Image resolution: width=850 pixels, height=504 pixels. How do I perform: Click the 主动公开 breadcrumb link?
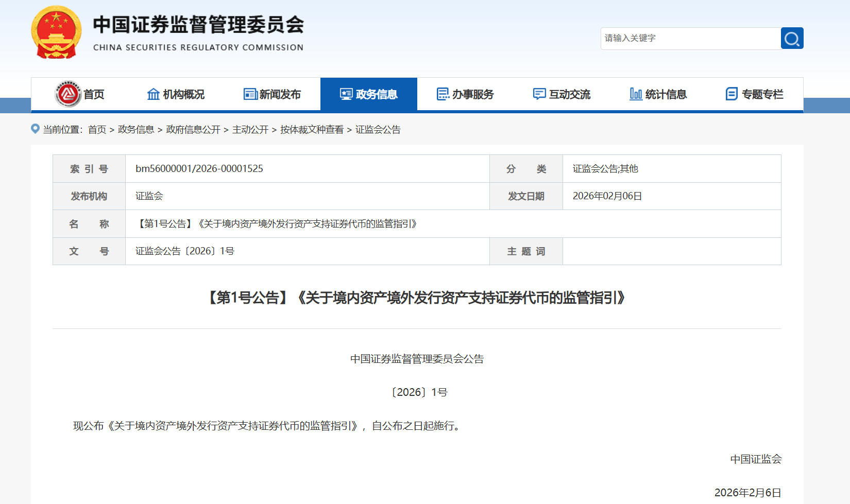(251, 129)
